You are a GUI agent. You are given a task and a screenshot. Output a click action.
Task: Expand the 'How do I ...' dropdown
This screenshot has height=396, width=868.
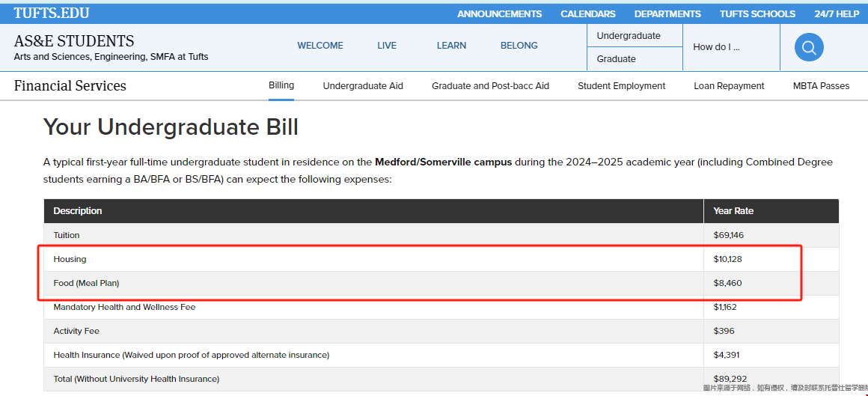pyautogui.click(x=716, y=47)
